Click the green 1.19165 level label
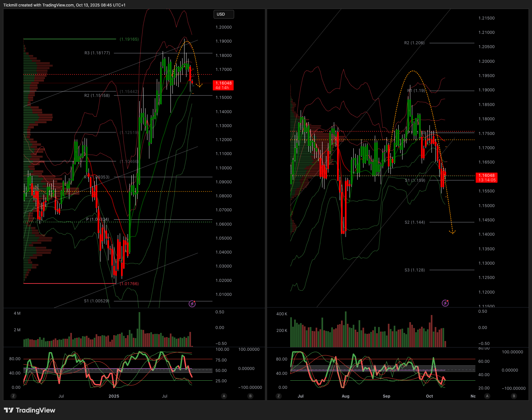The height and width of the screenshot is (420, 532). 129,39
